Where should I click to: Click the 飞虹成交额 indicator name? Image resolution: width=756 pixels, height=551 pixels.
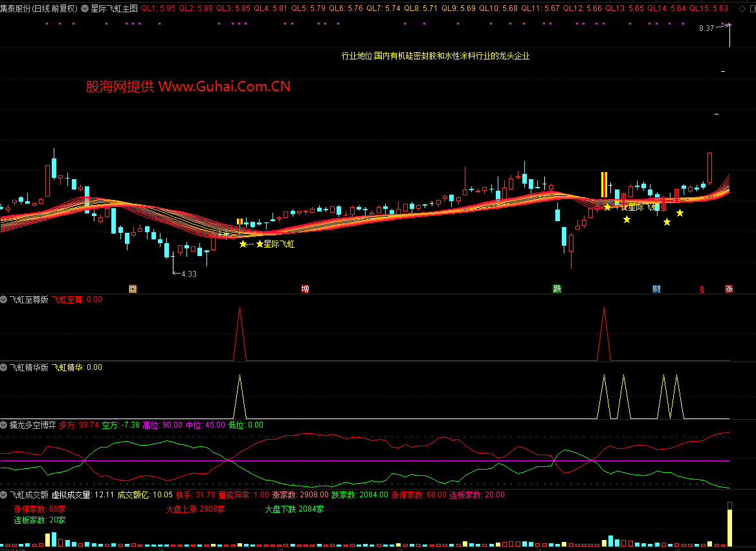point(29,495)
